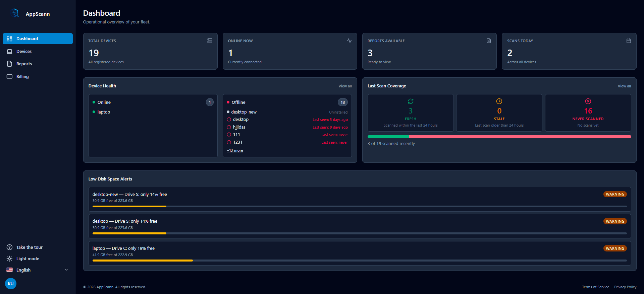Click WARNING badge on desktop-new alert
The width and height of the screenshot is (644, 294).
pos(615,194)
